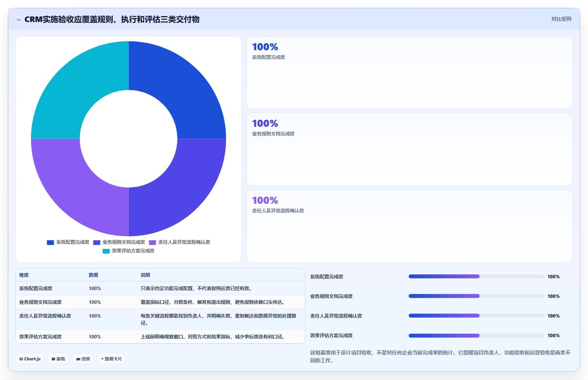The image size is (588, 380).
Task: Click the 对比矩阵 label in header
Action: (x=561, y=19)
